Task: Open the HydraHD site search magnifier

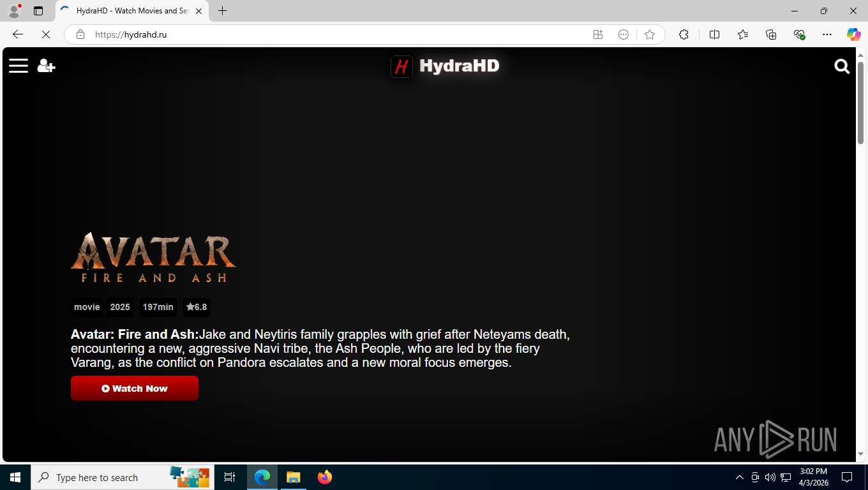Action: click(x=842, y=66)
